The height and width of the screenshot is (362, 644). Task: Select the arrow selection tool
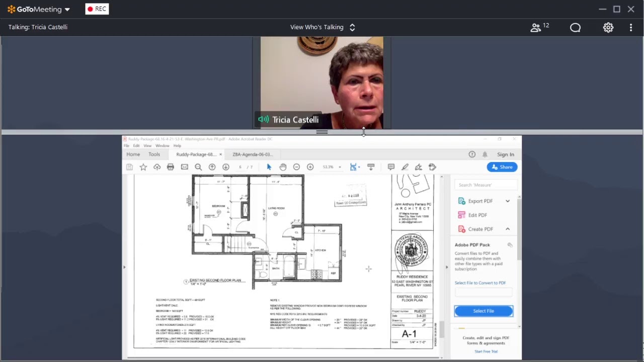click(x=269, y=167)
